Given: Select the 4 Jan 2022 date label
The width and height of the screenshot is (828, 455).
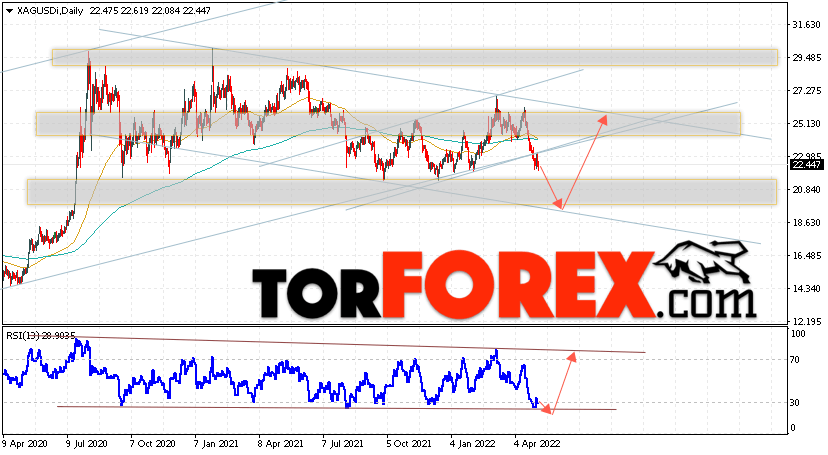Looking at the screenshot, I should click(x=473, y=443).
